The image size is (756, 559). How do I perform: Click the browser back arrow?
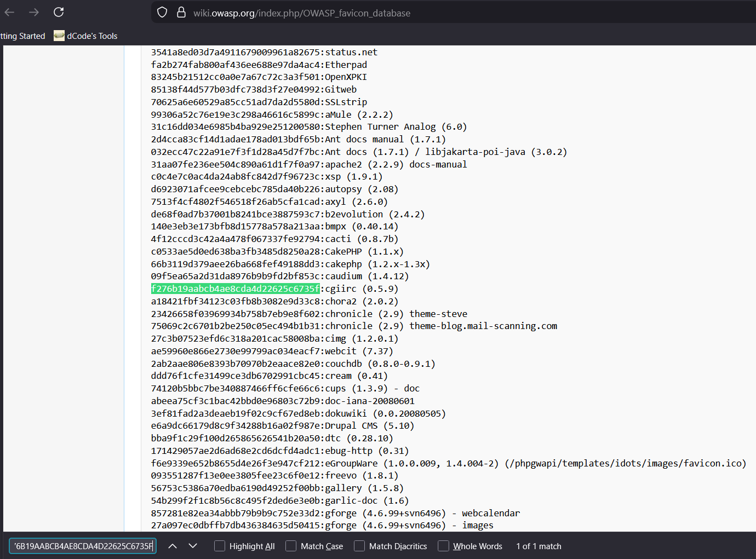point(9,12)
